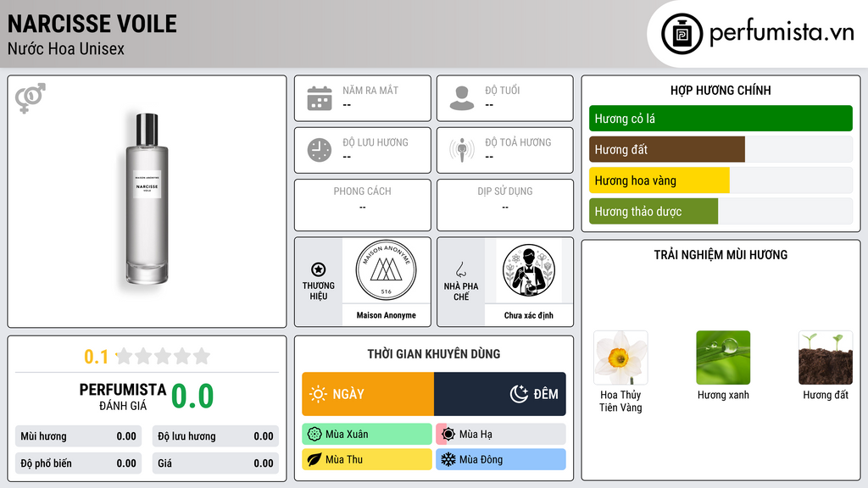Viewport: 868px width, 488px height.
Task: Choose the Mùa Hạ season bar
Action: (501, 435)
